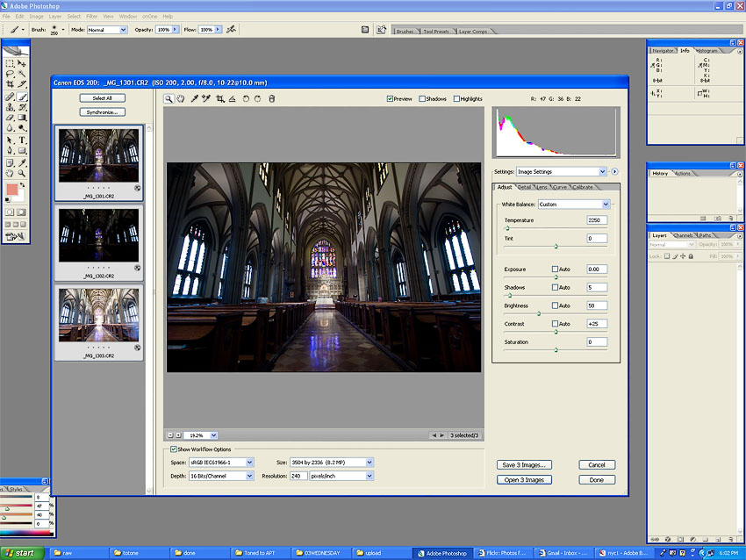Click the Temperature slider handle

(507, 228)
